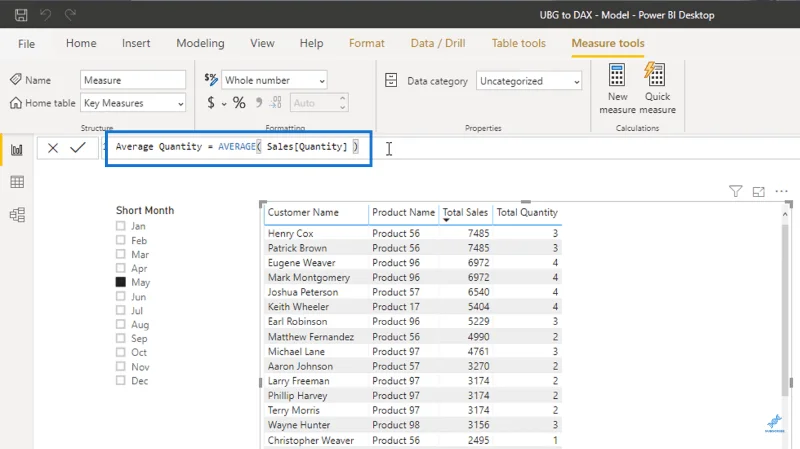Click the format type icon beside Whole number
The height and width of the screenshot is (449, 800).
[211, 80]
